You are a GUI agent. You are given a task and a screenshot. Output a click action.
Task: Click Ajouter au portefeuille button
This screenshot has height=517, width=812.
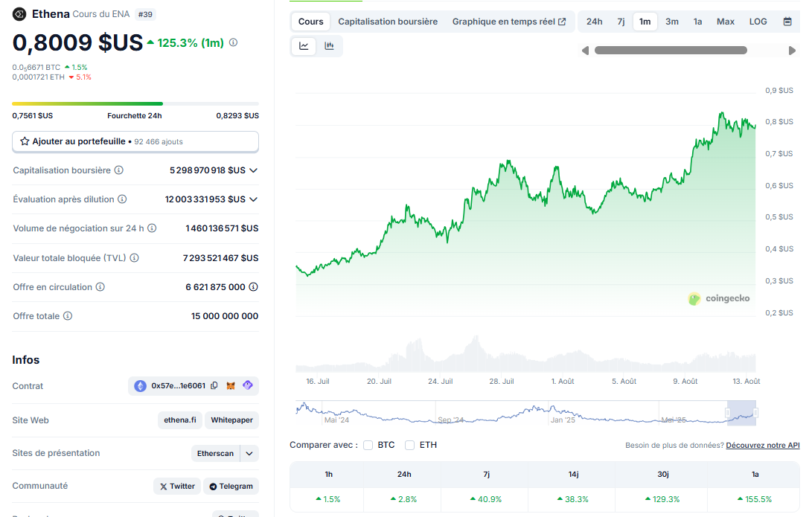coord(135,142)
